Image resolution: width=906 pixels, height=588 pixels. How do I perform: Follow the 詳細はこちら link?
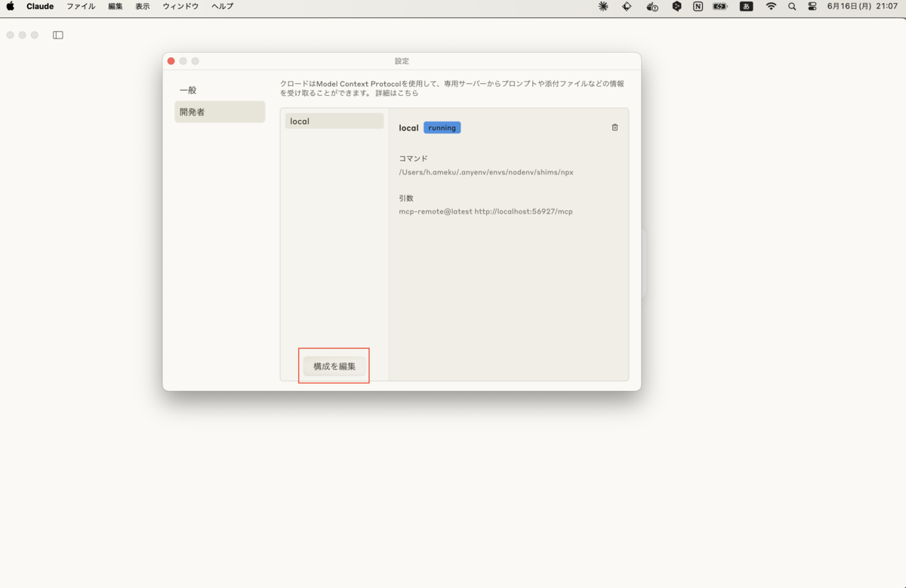pos(396,94)
